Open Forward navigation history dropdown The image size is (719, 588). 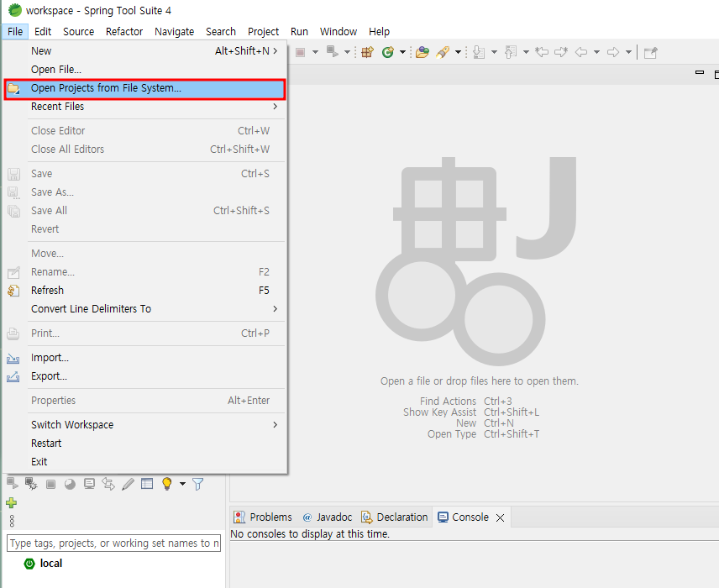[x=628, y=52]
